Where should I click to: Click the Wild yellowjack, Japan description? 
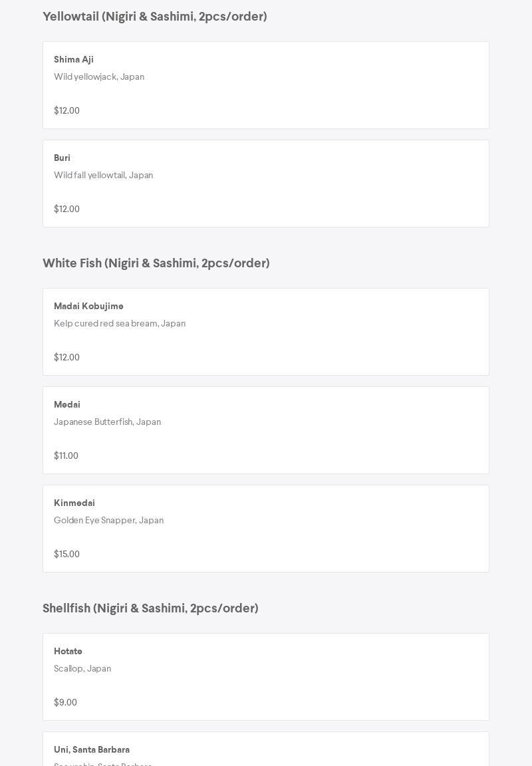pyautogui.click(x=99, y=77)
